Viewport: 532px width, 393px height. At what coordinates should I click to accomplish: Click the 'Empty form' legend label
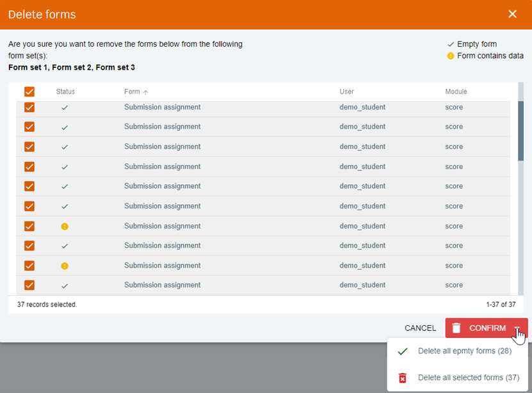point(477,44)
